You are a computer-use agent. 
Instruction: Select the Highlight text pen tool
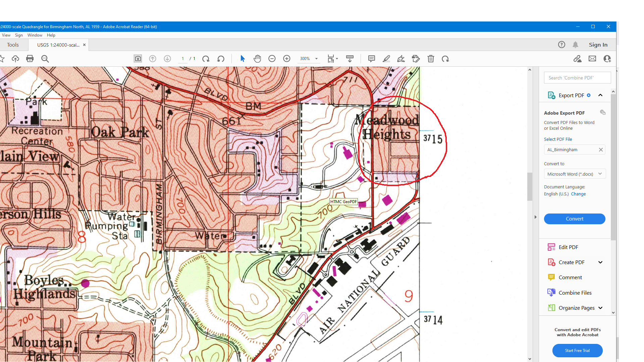click(386, 59)
